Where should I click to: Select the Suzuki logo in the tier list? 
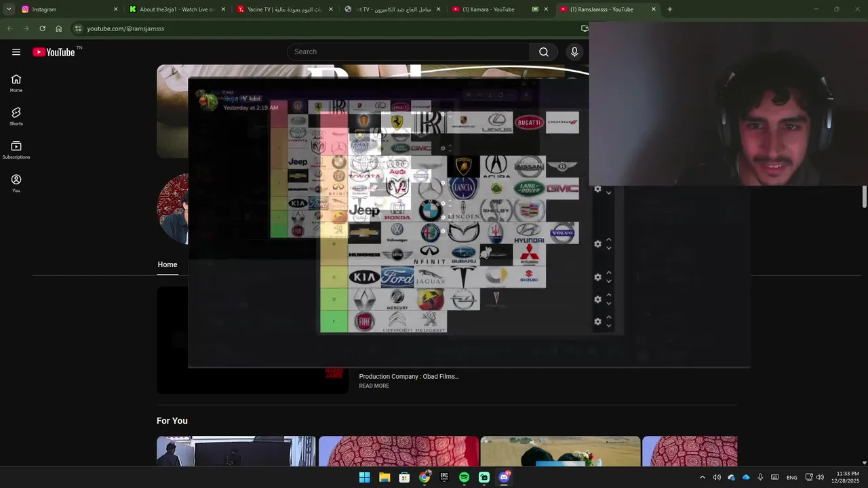coord(529,277)
